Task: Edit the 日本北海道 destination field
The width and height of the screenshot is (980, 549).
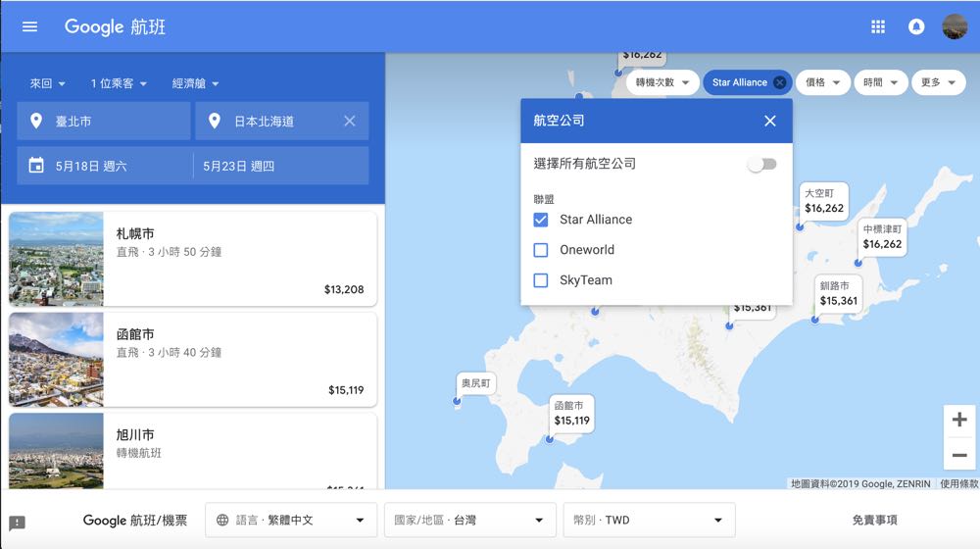Action: click(x=282, y=121)
